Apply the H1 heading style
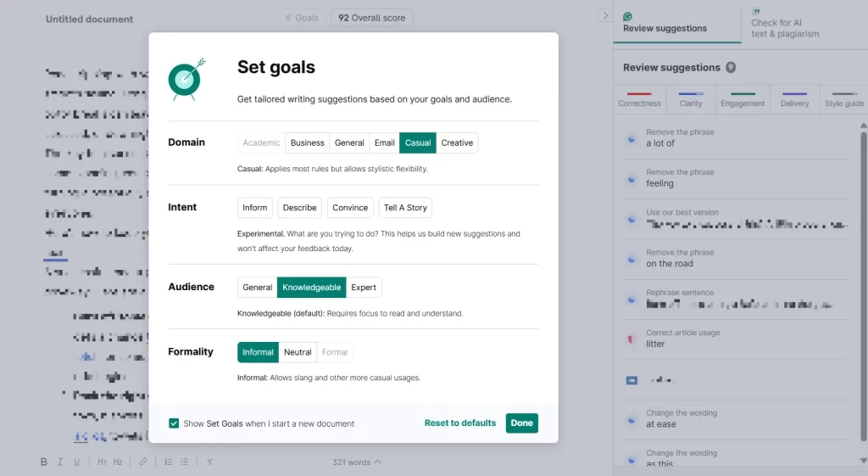 coord(102,462)
